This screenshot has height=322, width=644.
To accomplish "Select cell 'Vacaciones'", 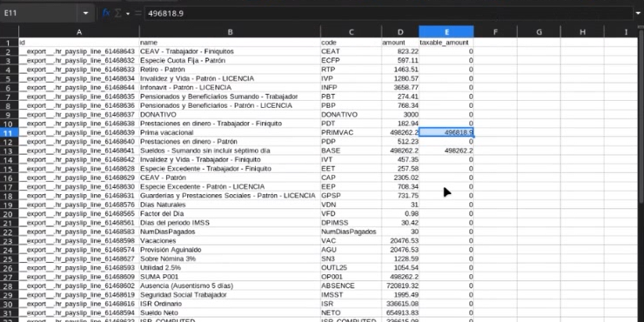I will pyautogui.click(x=230, y=241).
